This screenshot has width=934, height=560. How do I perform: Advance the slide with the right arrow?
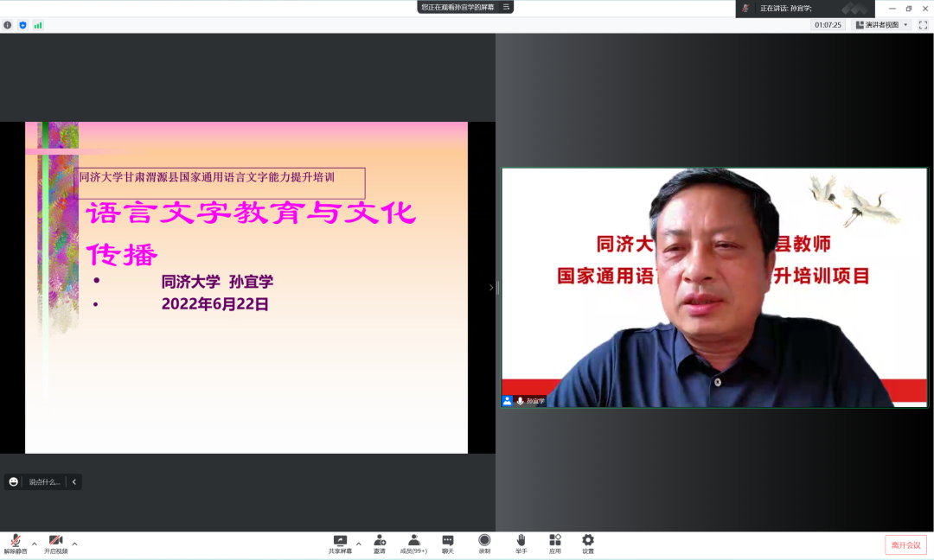tap(490, 287)
